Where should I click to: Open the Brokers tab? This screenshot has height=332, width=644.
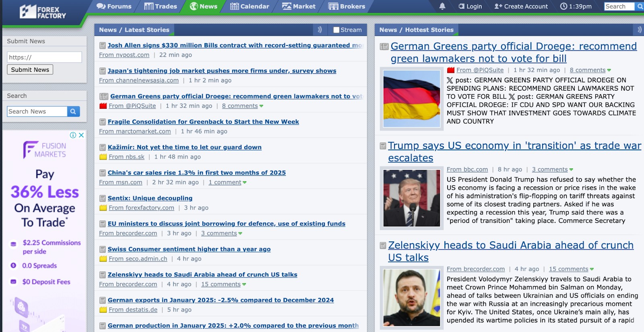347,6
